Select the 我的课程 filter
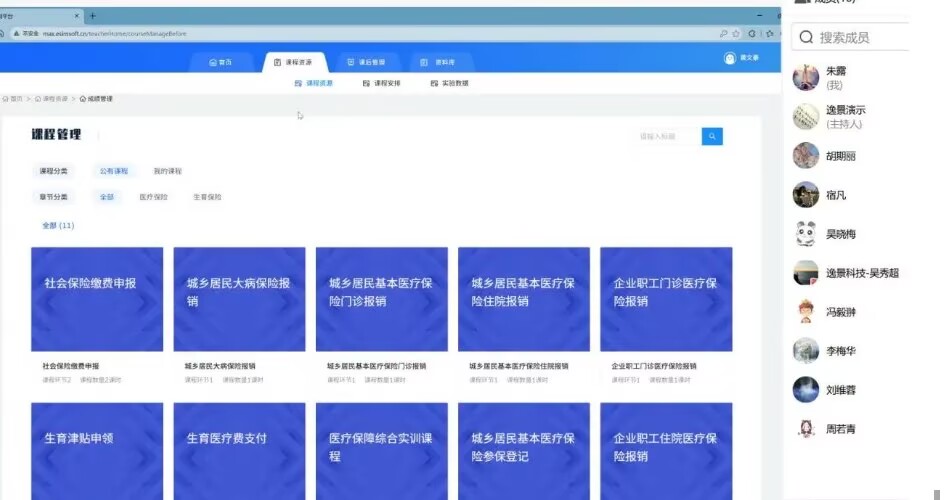 (167, 171)
